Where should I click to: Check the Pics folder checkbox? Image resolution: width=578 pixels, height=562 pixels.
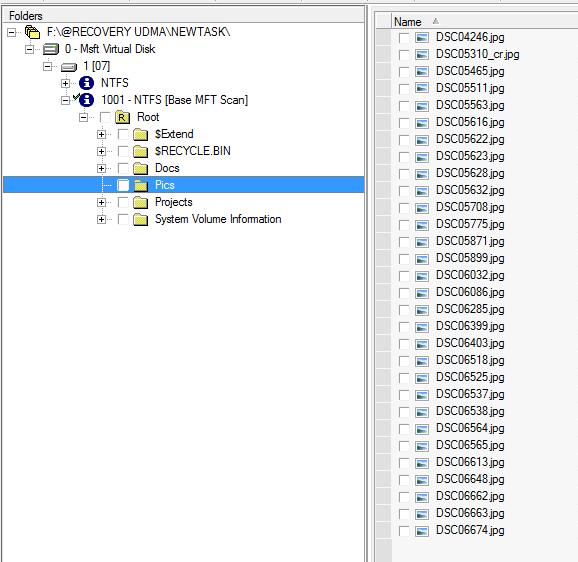(123, 185)
